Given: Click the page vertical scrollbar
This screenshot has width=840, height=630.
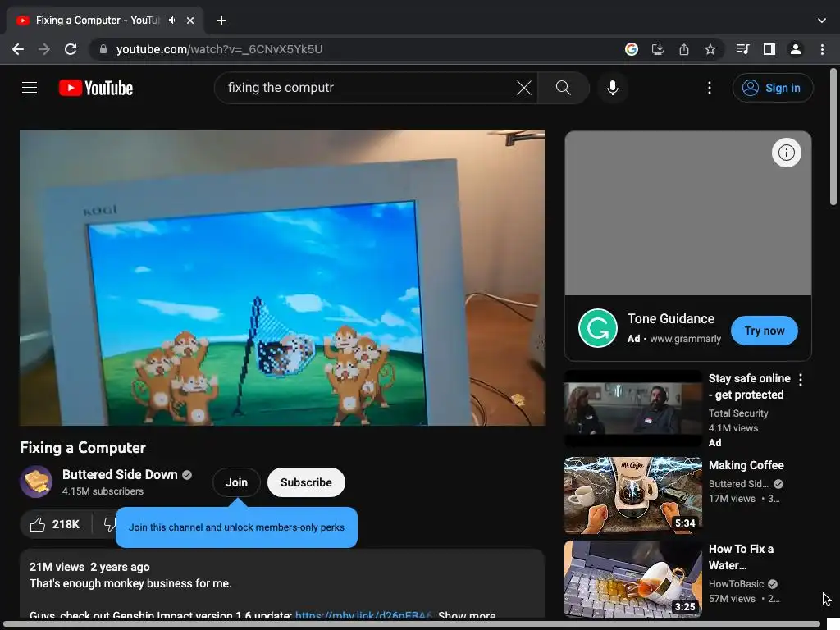Looking at the screenshot, I should 833,137.
